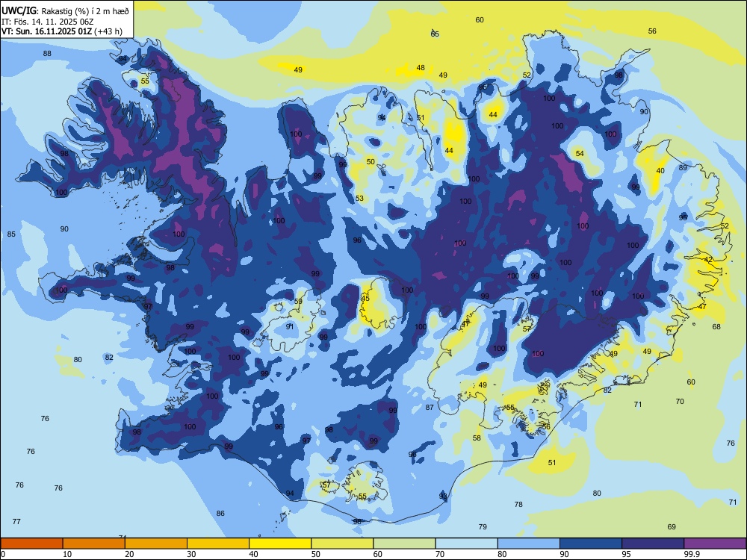Click the map value '50'
The image size is (747, 560).
371,162
